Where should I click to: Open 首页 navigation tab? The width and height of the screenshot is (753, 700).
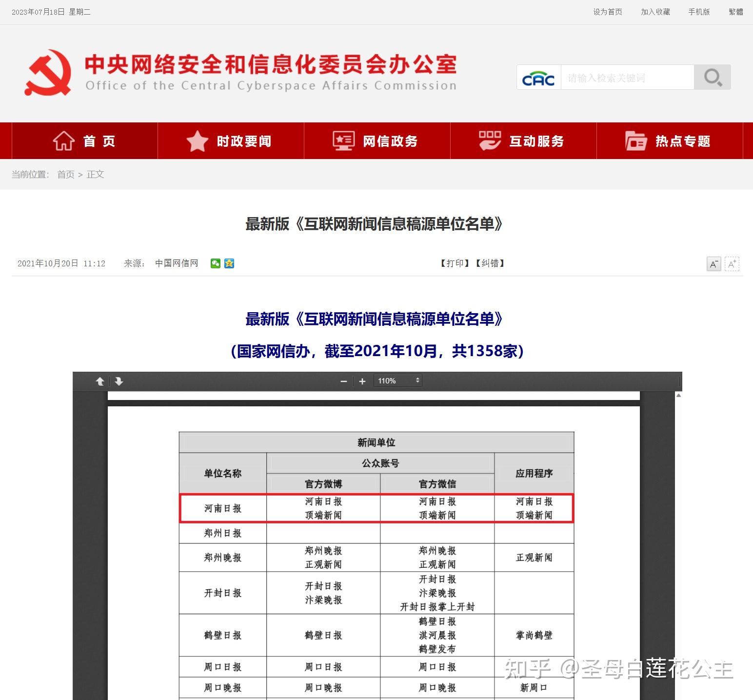pos(84,141)
